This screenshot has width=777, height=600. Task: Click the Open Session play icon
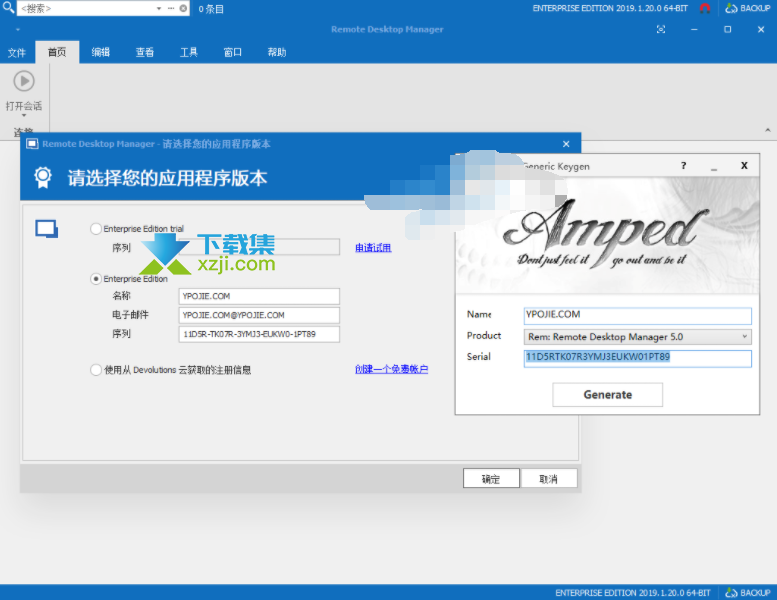point(24,81)
